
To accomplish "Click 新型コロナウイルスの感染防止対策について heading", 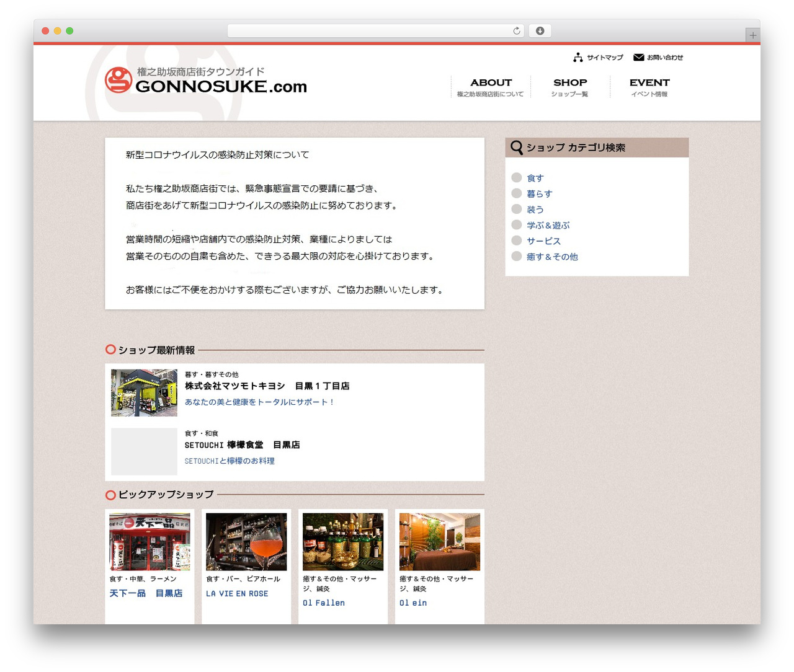I will pos(217,154).
